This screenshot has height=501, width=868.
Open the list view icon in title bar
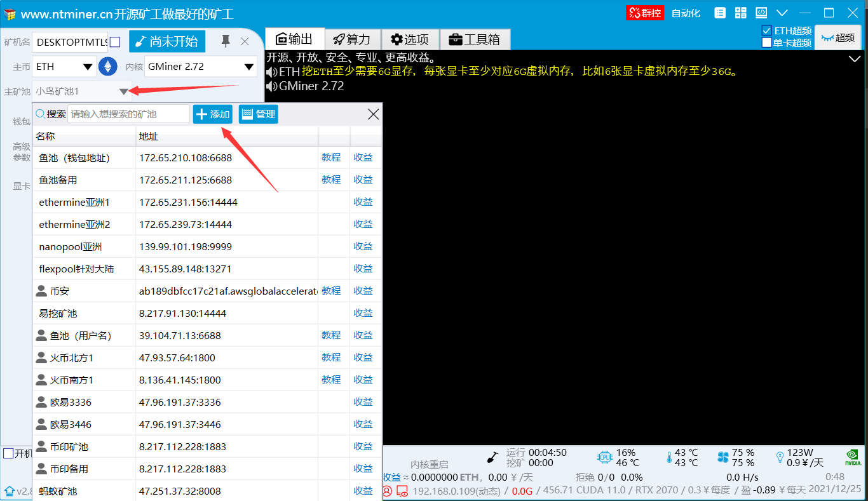720,13
